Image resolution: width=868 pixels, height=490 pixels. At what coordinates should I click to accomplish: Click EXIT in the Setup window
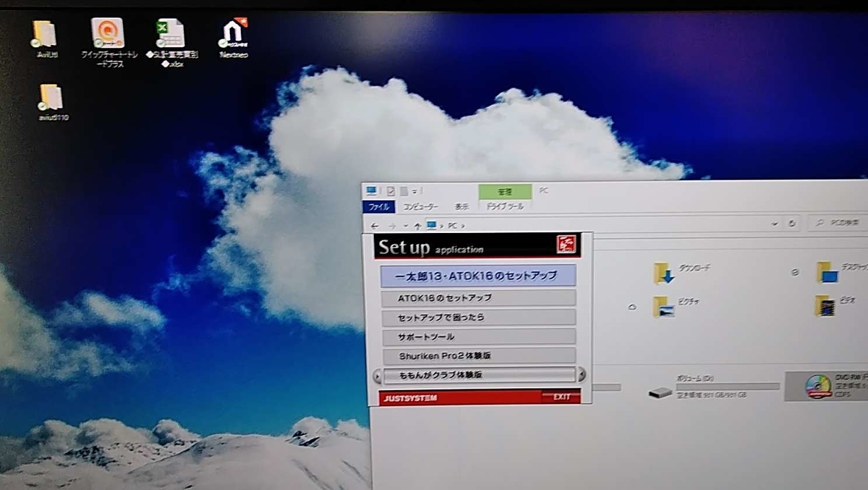tap(561, 397)
